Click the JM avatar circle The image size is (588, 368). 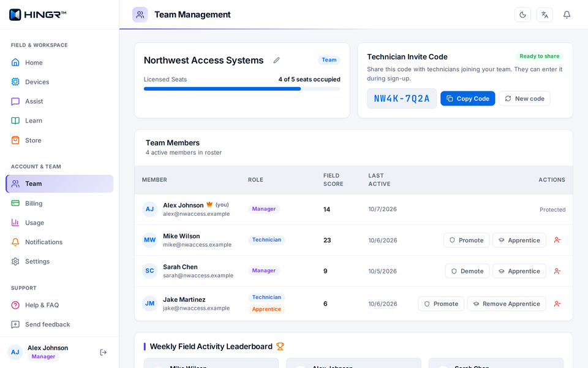pyautogui.click(x=149, y=304)
